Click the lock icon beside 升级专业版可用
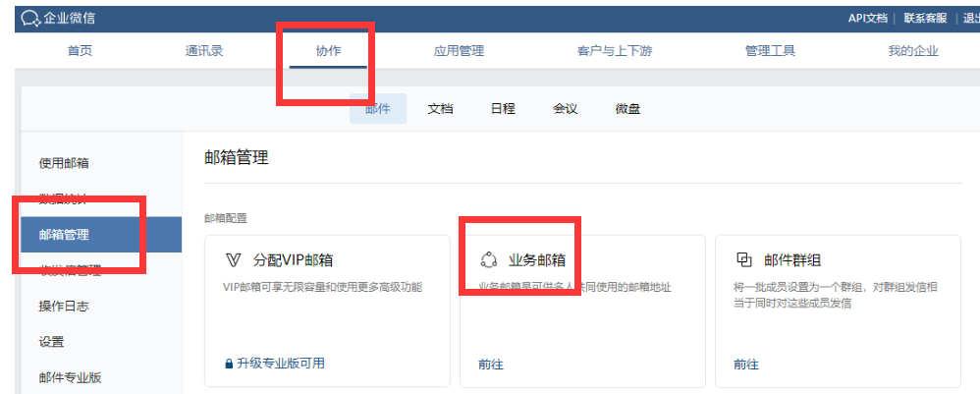The height and width of the screenshot is (394, 980). [x=230, y=364]
